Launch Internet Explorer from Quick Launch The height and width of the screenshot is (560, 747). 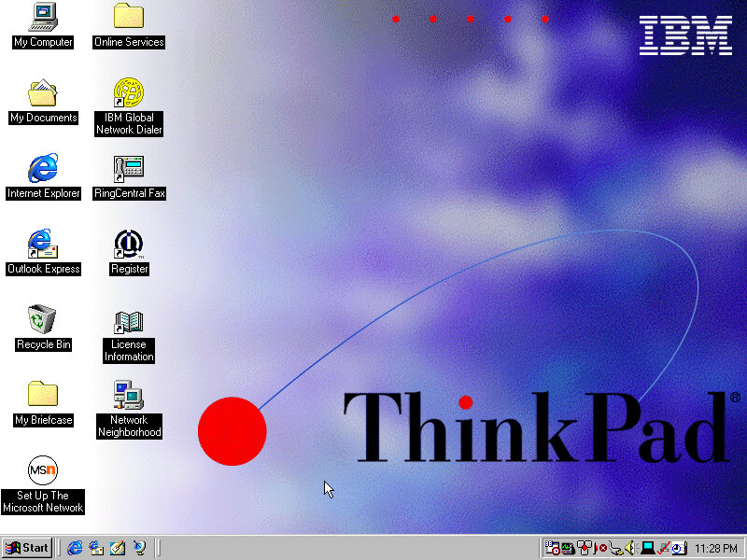tap(75, 548)
